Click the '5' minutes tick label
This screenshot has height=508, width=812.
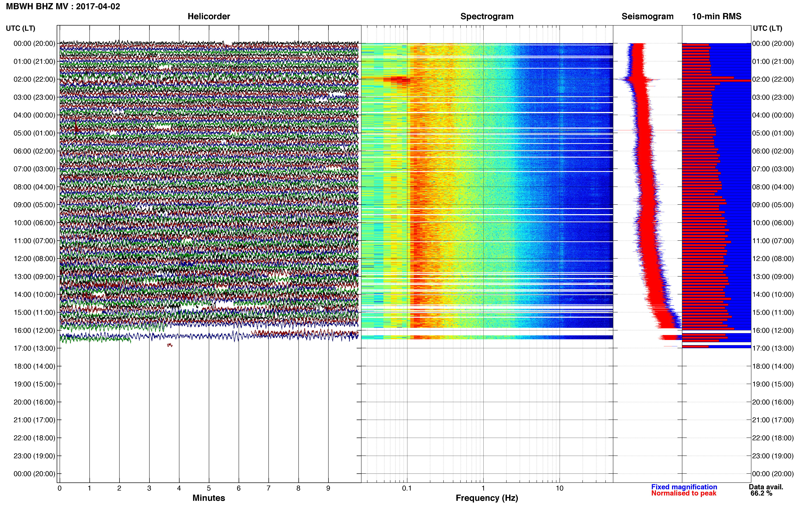(x=209, y=488)
